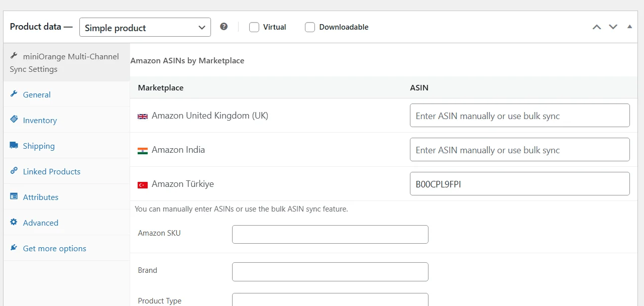This screenshot has width=644, height=306.
Task: Click the Inventory tag icon
Action: click(x=14, y=120)
